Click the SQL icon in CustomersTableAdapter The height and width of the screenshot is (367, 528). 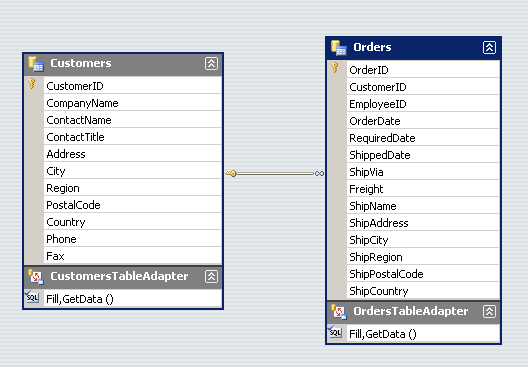point(32,297)
